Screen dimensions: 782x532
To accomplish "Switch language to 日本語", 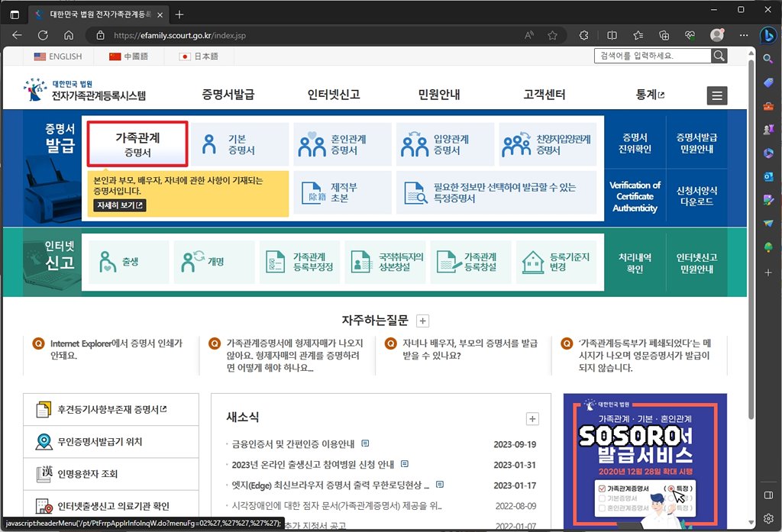I will pyautogui.click(x=199, y=56).
